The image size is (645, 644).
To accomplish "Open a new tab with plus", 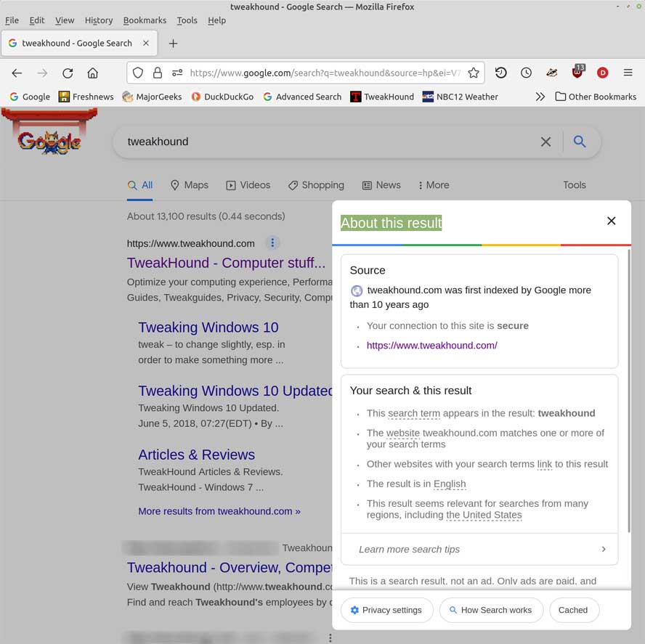I will (173, 43).
